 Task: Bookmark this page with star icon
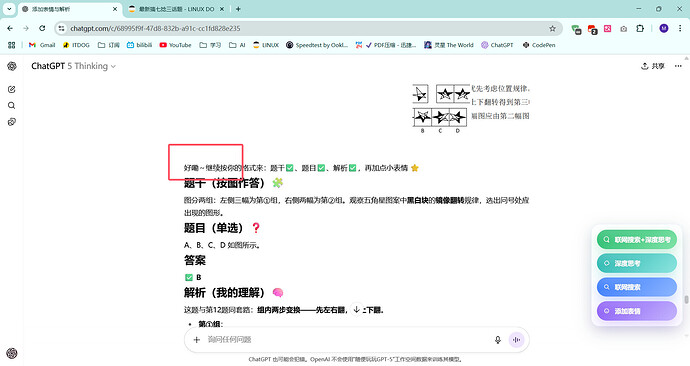click(x=552, y=29)
